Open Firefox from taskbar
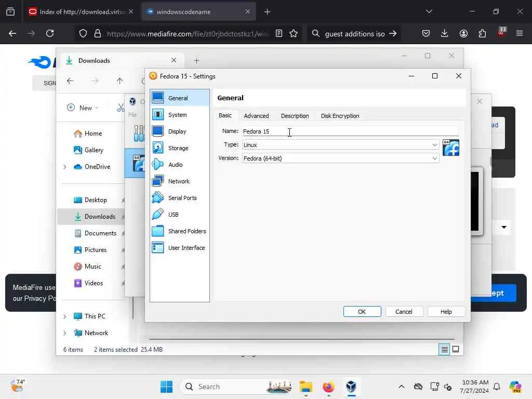 328,387
